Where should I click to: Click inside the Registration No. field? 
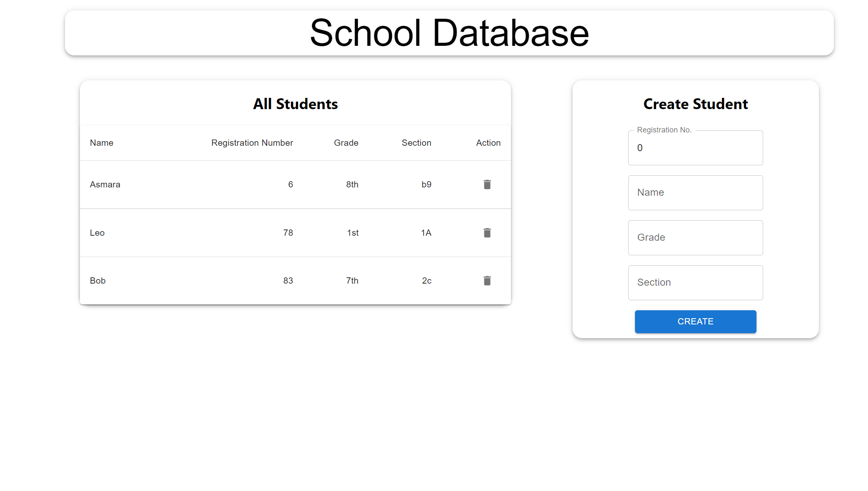(695, 148)
